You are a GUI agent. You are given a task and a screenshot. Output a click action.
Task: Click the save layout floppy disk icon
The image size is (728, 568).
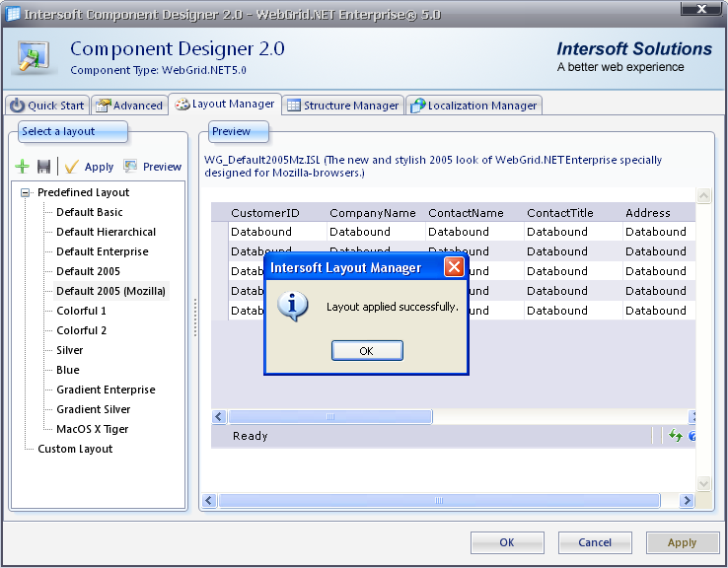point(43,166)
